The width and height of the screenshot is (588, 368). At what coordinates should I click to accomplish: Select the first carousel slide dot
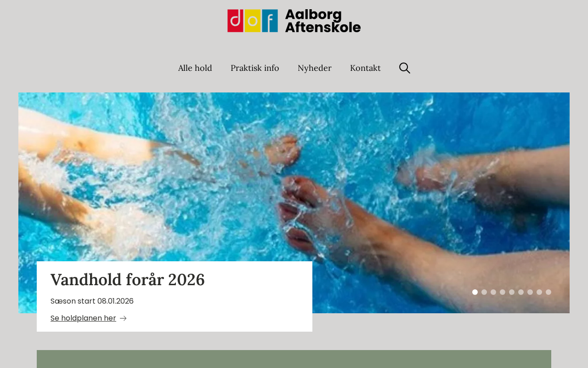475,292
